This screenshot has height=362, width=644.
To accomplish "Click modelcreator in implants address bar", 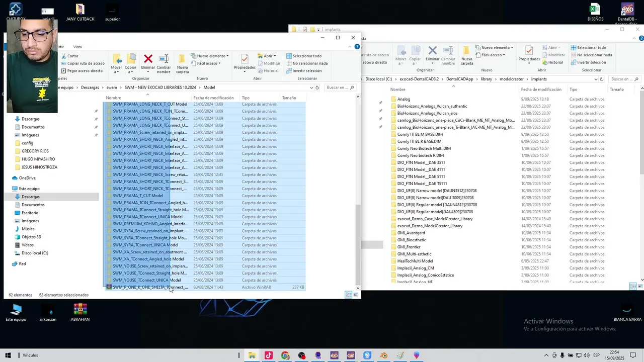I will [x=511, y=79].
